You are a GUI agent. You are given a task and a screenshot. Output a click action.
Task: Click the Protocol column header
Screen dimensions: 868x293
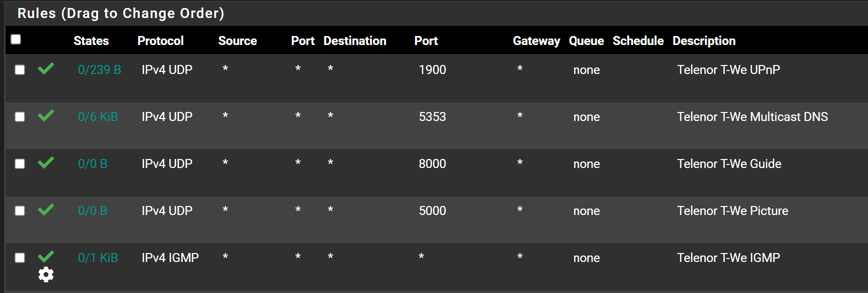tap(160, 40)
